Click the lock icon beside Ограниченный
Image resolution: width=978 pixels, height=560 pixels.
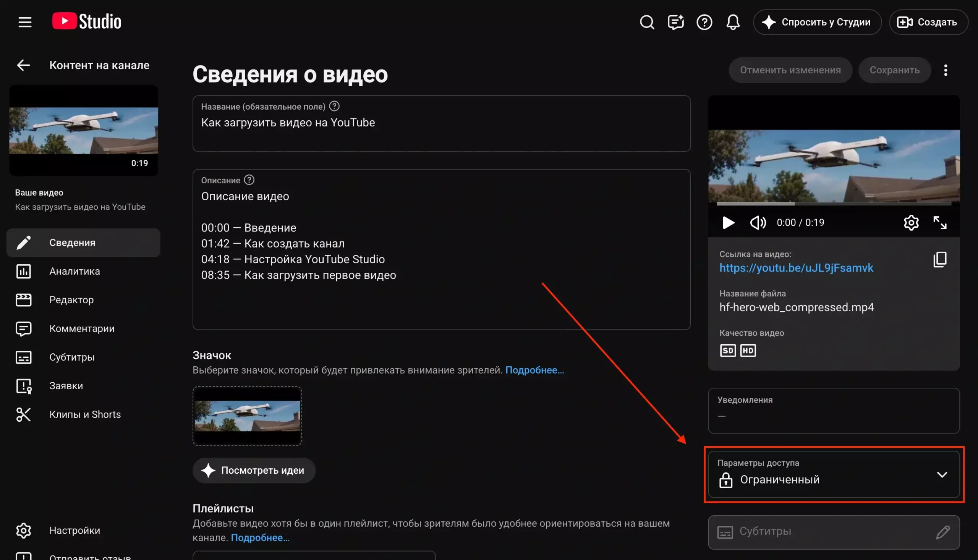pyautogui.click(x=726, y=481)
